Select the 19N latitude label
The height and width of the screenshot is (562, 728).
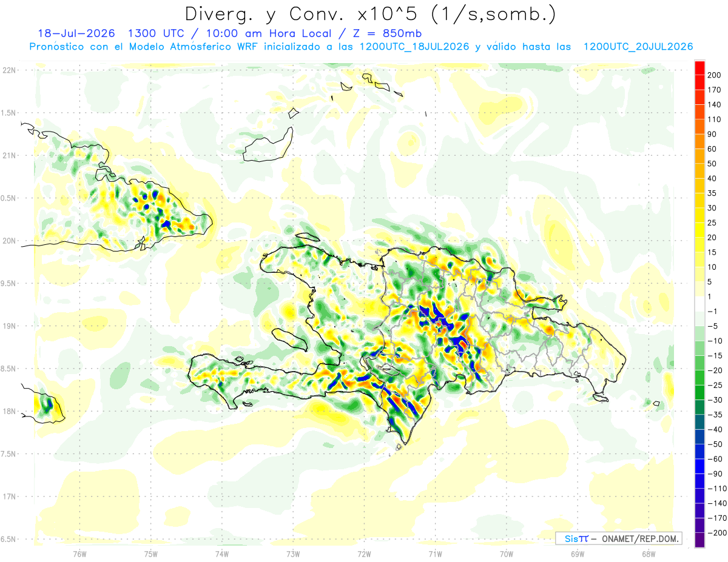point(8,326)
